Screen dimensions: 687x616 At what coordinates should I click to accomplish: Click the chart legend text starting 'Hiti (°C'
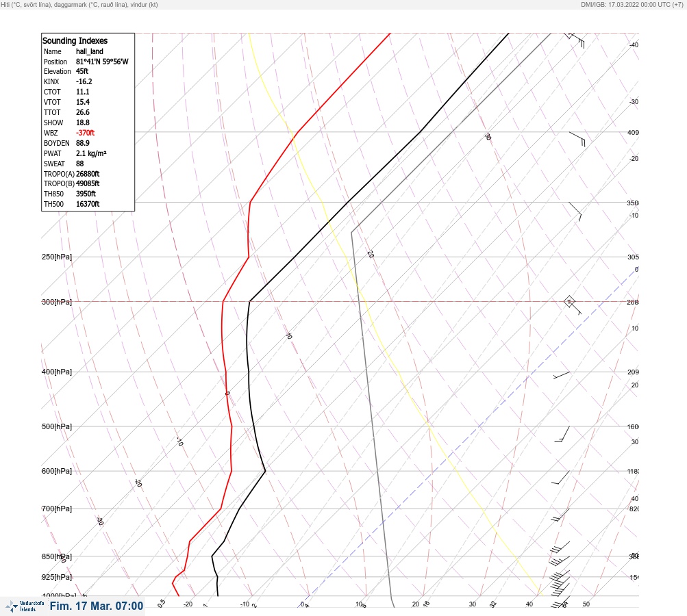(x=79, y=4)
